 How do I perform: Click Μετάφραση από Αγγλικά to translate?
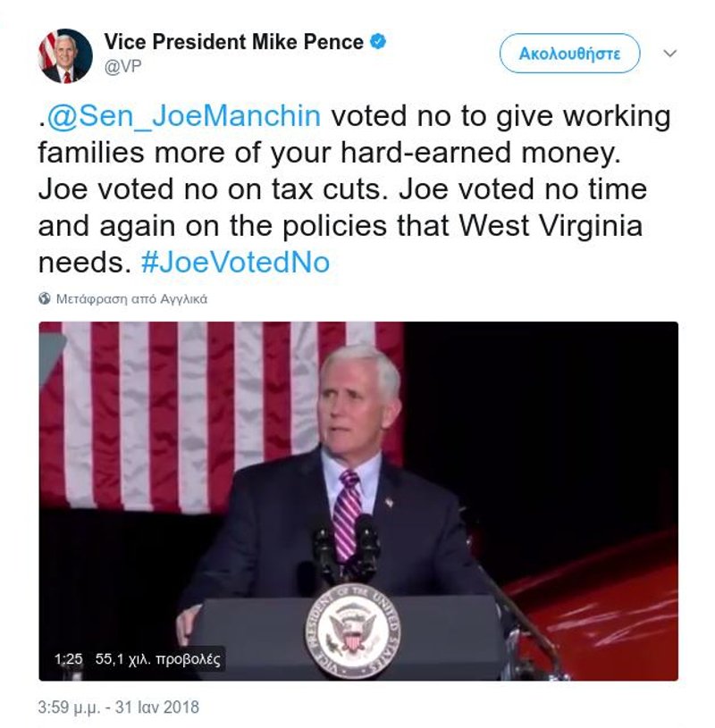click(x=131, y=298)
